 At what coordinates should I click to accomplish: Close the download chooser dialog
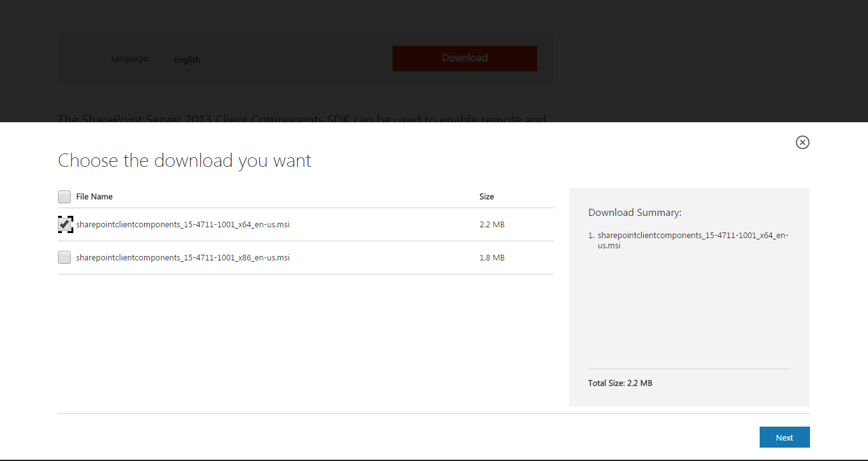[802, 142]
